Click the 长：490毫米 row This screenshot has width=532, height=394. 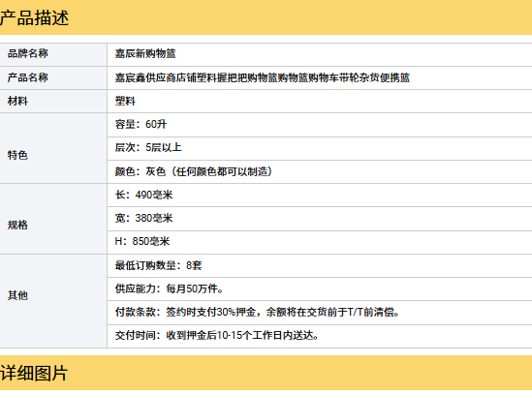(x=320, y=195)
